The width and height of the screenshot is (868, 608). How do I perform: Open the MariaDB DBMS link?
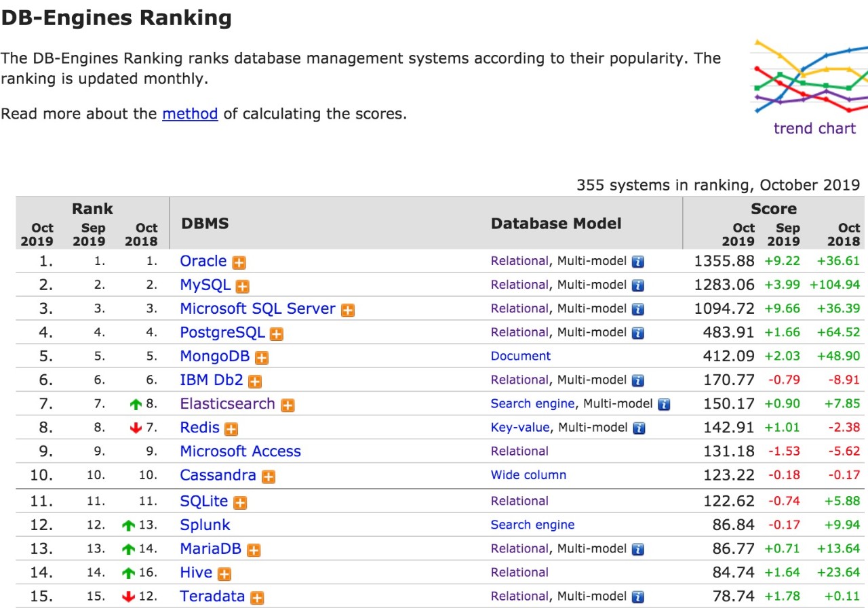(x=211, y=549)
